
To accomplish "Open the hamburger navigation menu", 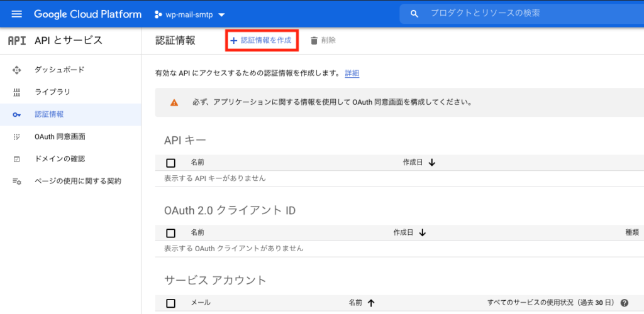I will click(16, 14).
